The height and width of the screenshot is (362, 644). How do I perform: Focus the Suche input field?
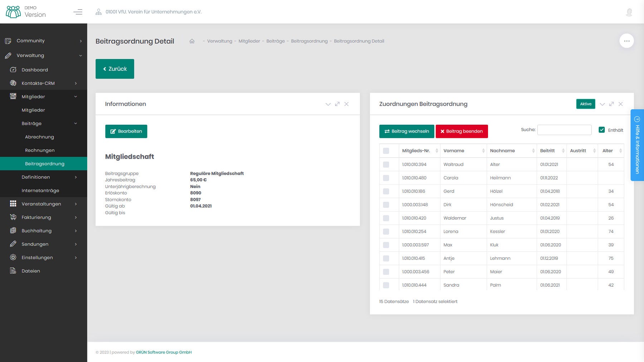(x=564, y=130)
